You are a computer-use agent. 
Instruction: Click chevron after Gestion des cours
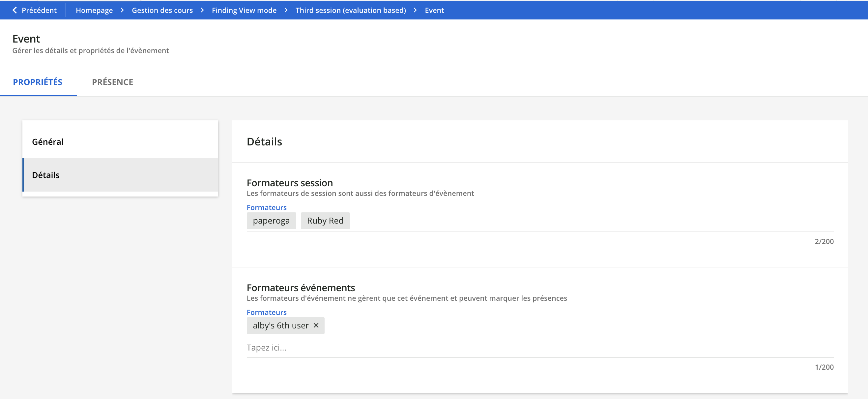pos(202,10)
